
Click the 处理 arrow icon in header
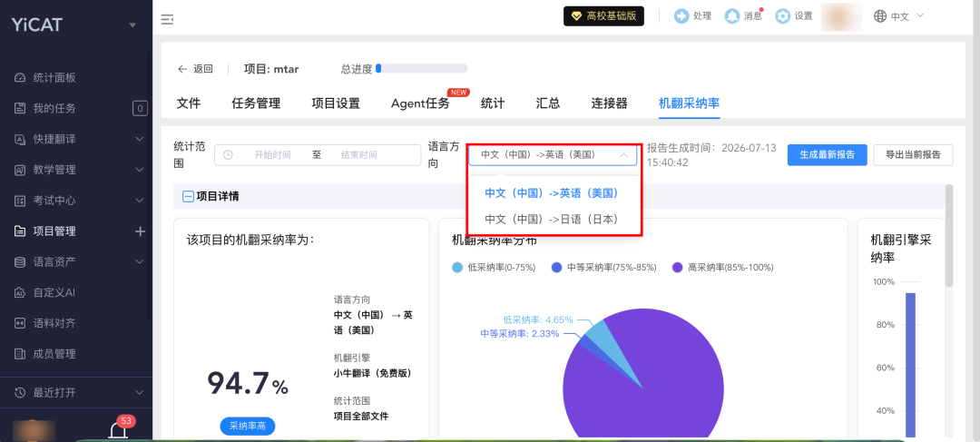[x=681, y=16]
